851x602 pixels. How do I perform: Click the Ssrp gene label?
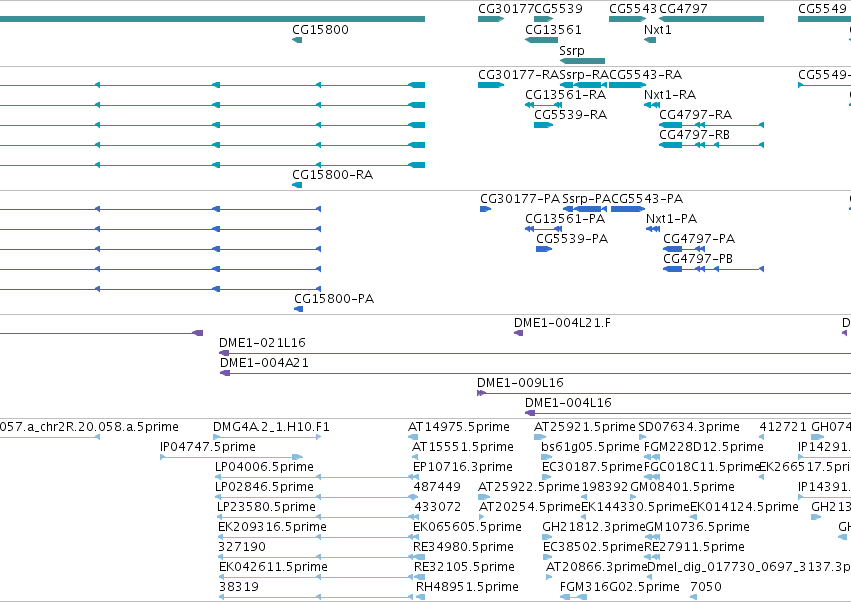tap(571, 50)
